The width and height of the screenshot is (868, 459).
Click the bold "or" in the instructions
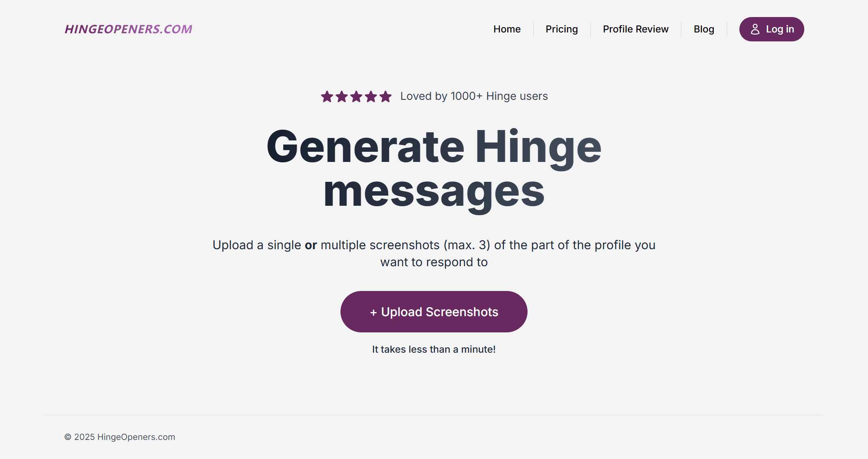coord(311,245)
